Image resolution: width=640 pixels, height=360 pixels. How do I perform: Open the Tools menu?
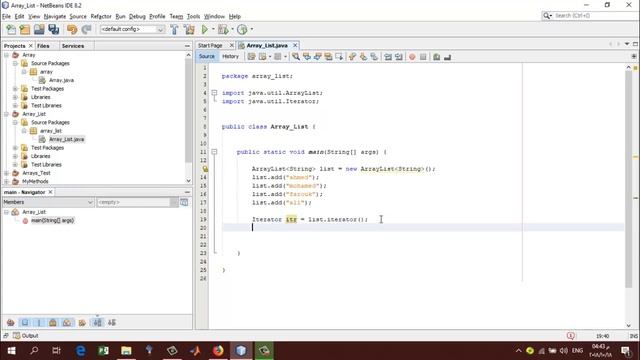(193, 16)
